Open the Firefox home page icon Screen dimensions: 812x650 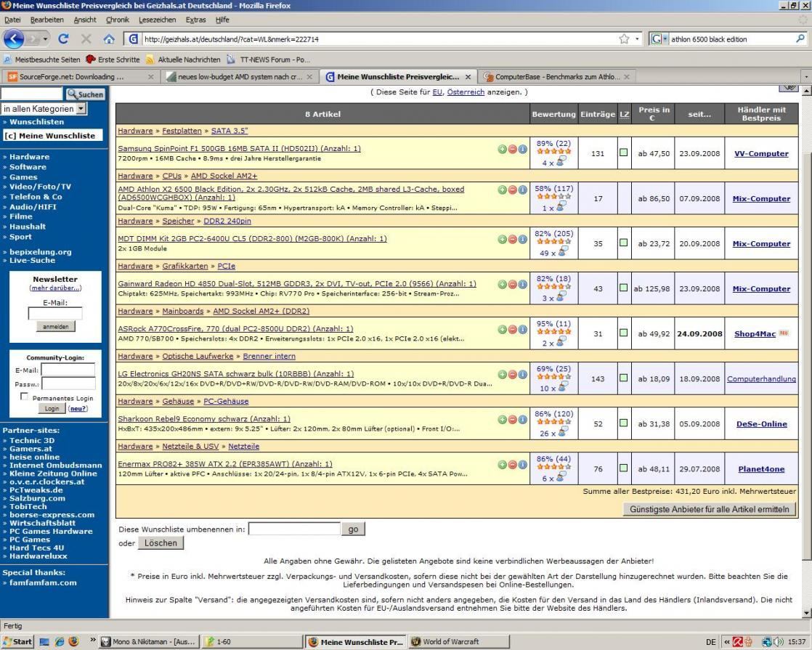point(109,38)
